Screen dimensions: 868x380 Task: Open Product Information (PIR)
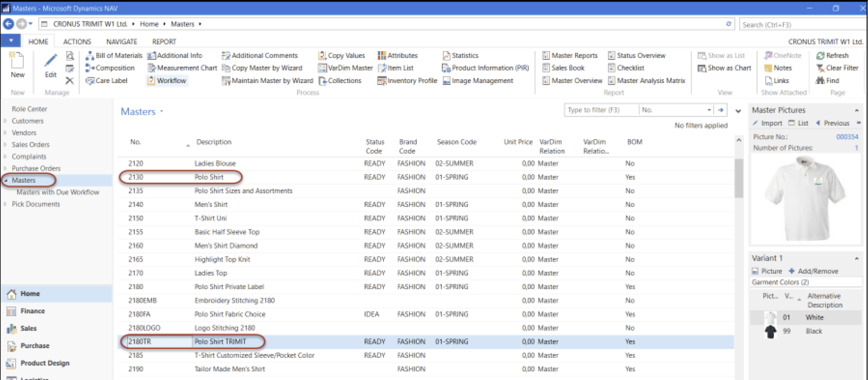click(x=485, y=68)
